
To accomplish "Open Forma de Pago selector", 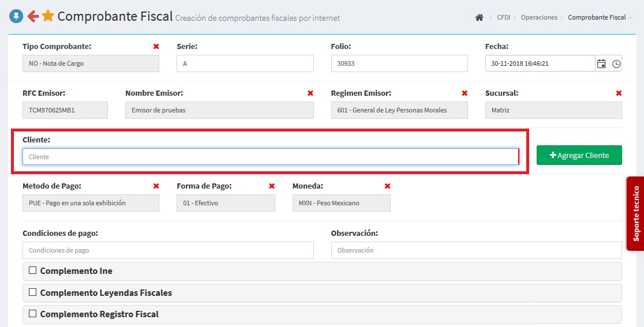I will [x=226, y=203].
